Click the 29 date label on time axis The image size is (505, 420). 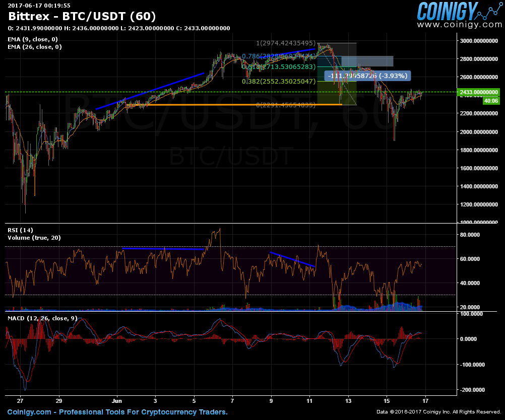pos(59,401)
